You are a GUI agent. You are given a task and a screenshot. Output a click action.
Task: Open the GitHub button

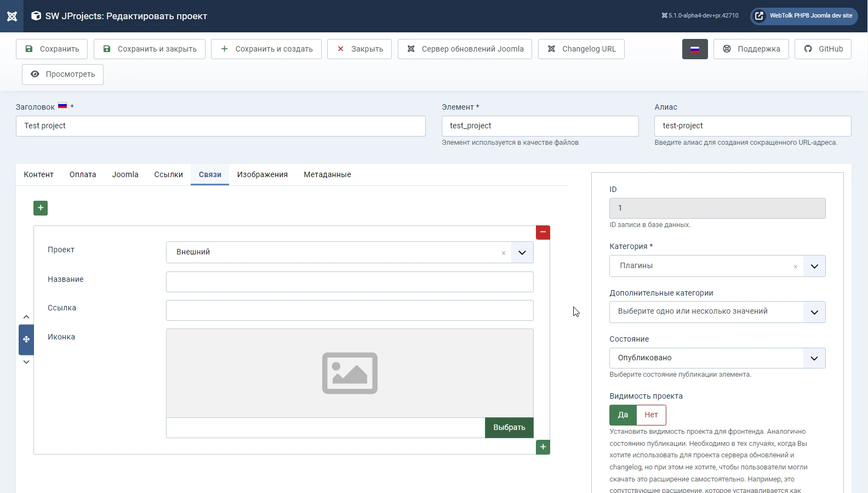pyautogui.click(x=823, y=49)
